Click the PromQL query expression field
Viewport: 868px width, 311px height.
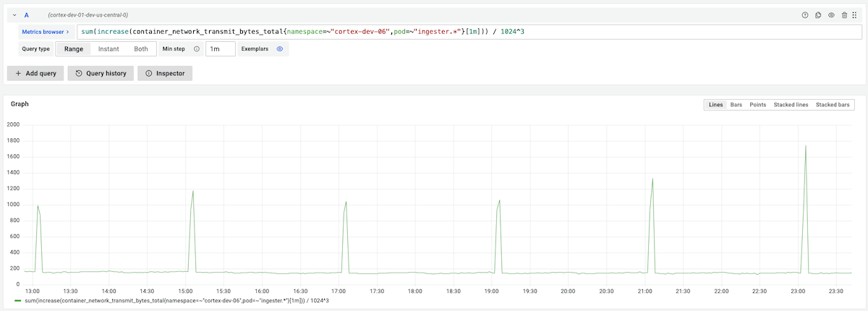pos(469,32)
